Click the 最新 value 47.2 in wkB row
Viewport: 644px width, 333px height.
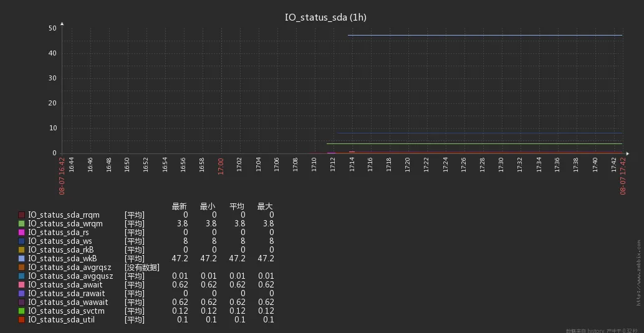pyautogui.click(x=180, y=259)
